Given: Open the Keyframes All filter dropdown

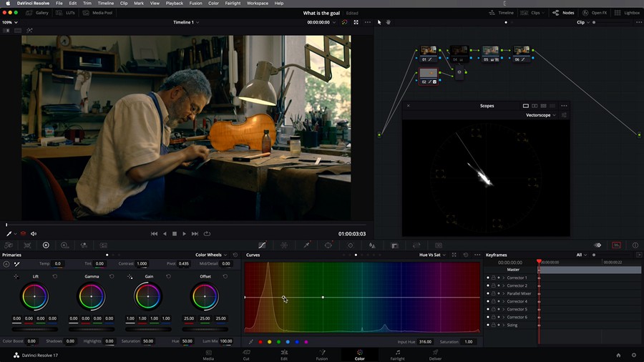Looking at the screenshot, I should tap(581, 255).
